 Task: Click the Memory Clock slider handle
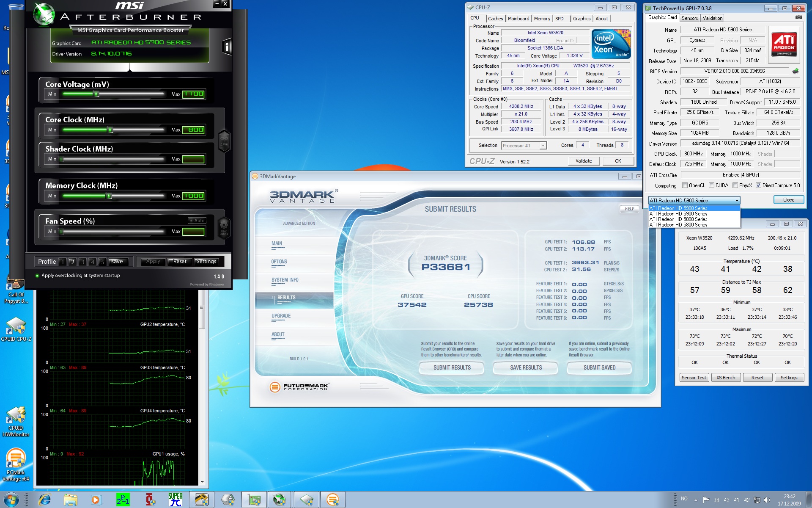[x=109, y=196]
